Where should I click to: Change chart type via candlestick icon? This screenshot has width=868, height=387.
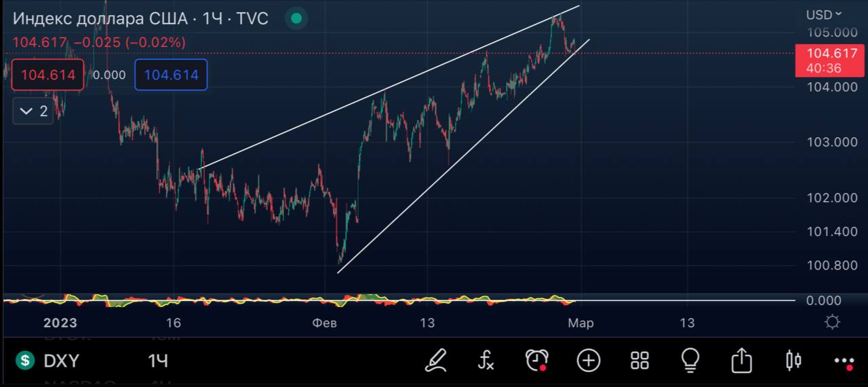point(793,360)
